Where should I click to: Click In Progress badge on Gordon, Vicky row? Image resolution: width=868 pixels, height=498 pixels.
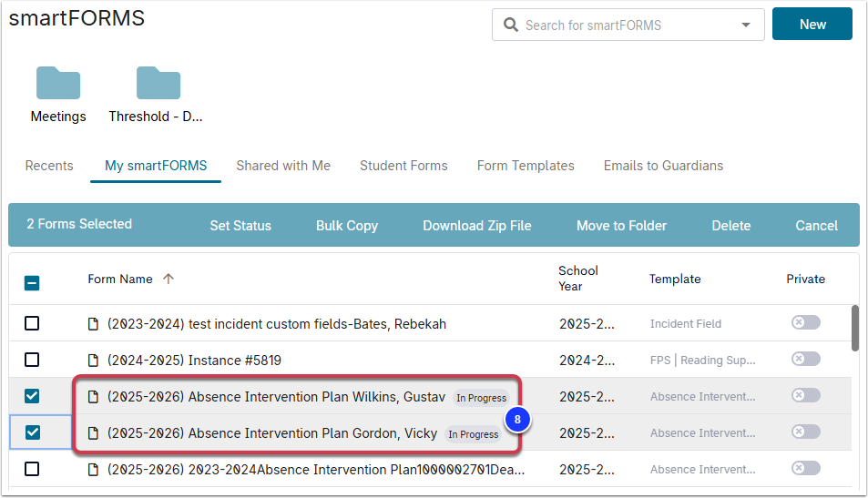pos(474,434)
